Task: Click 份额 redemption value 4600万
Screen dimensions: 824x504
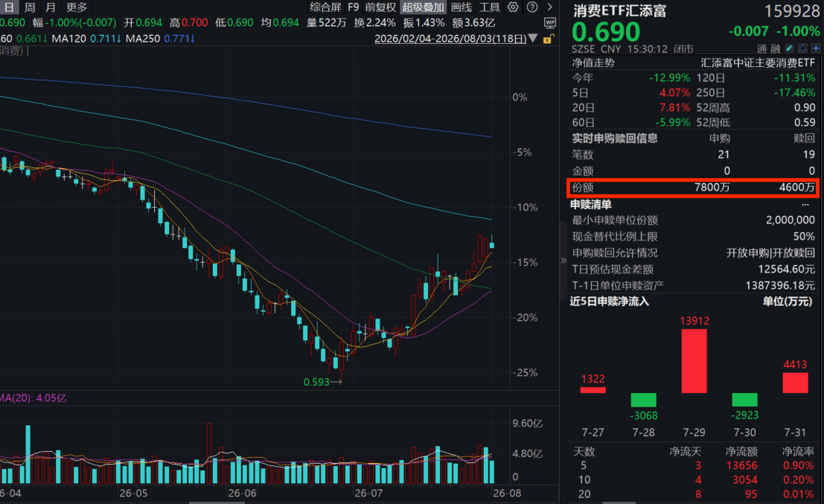Action: (x=796, y=188)
